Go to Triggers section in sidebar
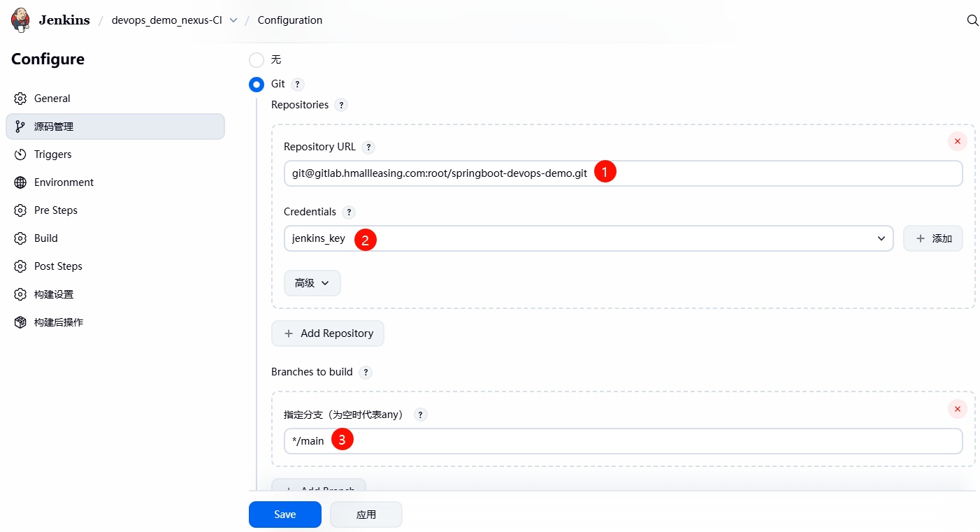Viewport: 980px width, 532px height. tap(53, 154)
